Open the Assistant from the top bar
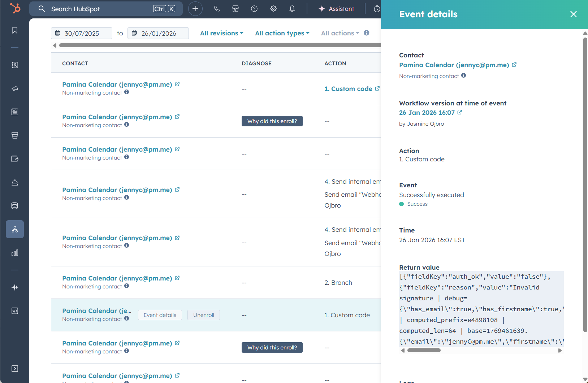Viewport: 588px width, 383px height. [336, 9]
